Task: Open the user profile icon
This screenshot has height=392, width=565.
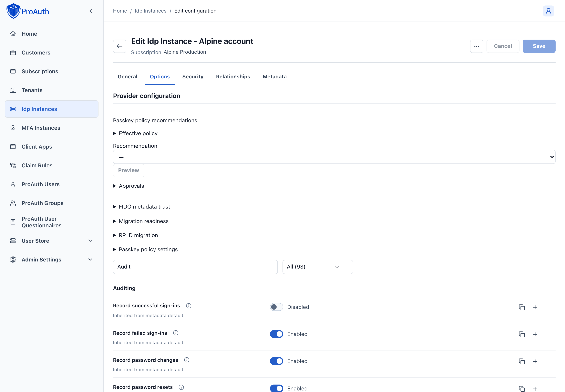Action: click(548, 11)
